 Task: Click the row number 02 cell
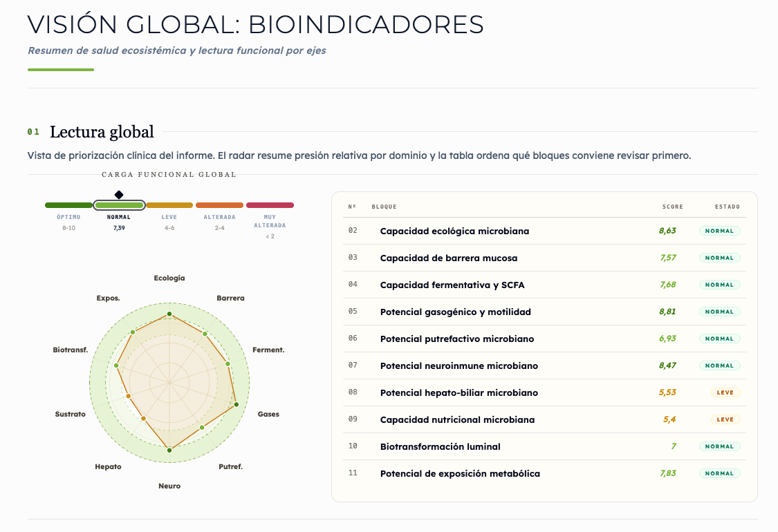(x=353, y=231)
